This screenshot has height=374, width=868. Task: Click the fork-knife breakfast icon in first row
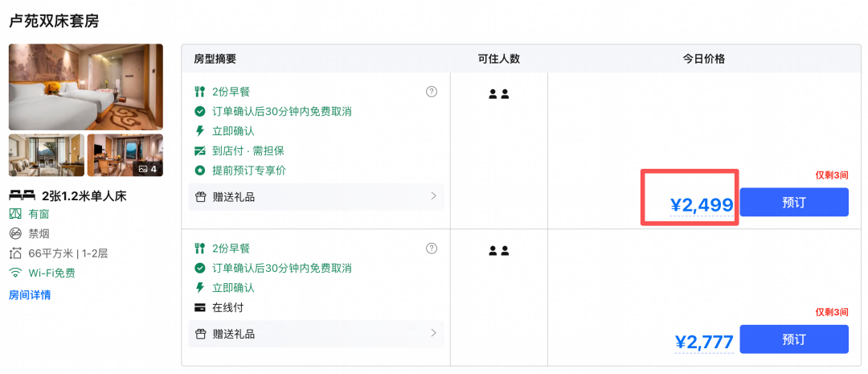click(200, 92)
